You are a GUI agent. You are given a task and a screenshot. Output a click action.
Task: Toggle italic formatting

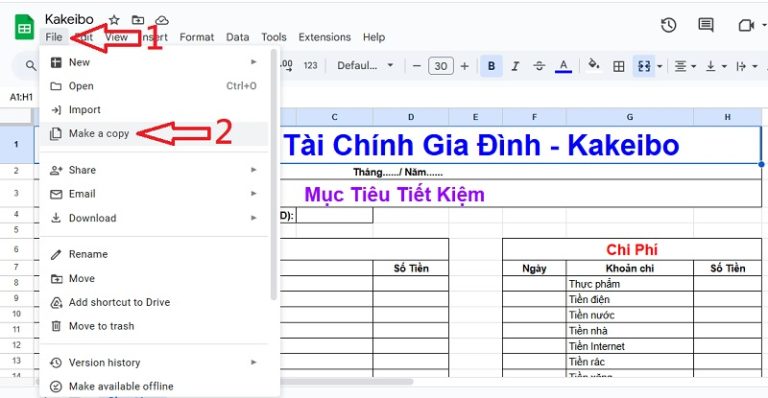tap(515, 66)
